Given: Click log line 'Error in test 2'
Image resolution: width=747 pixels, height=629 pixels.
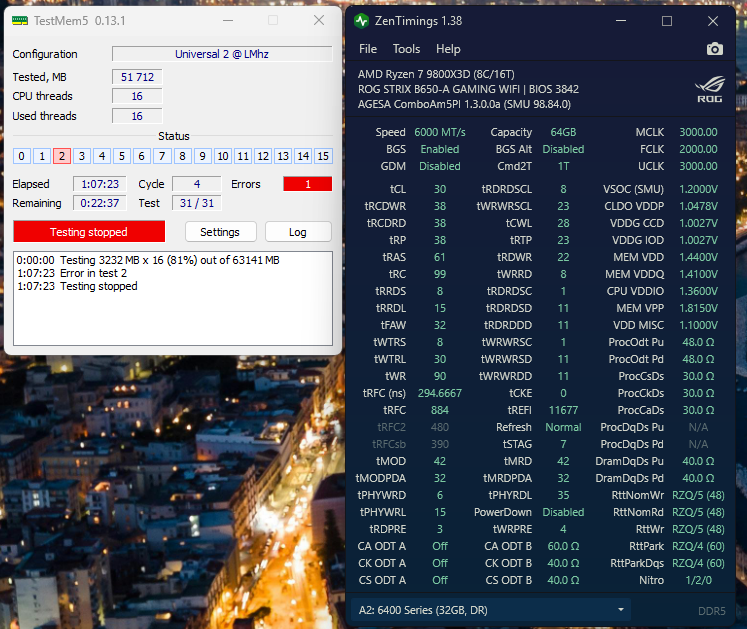Looking at the screenshot, I should click(93, 273).
